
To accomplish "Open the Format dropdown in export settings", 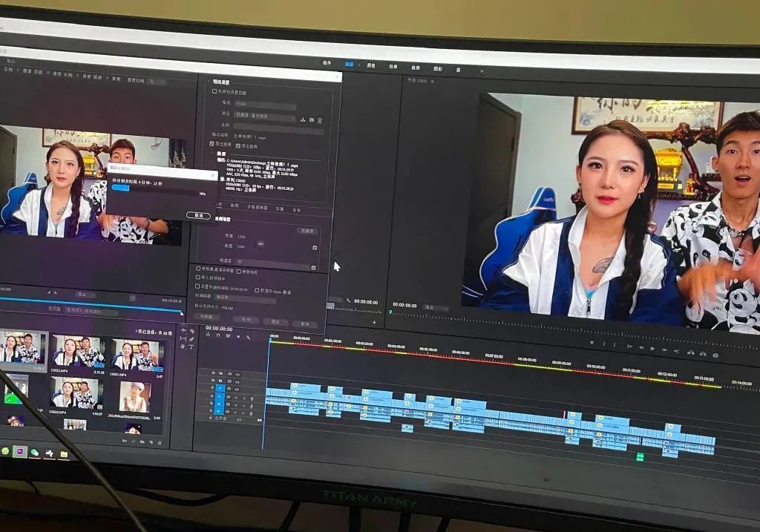I will [265, 105].
